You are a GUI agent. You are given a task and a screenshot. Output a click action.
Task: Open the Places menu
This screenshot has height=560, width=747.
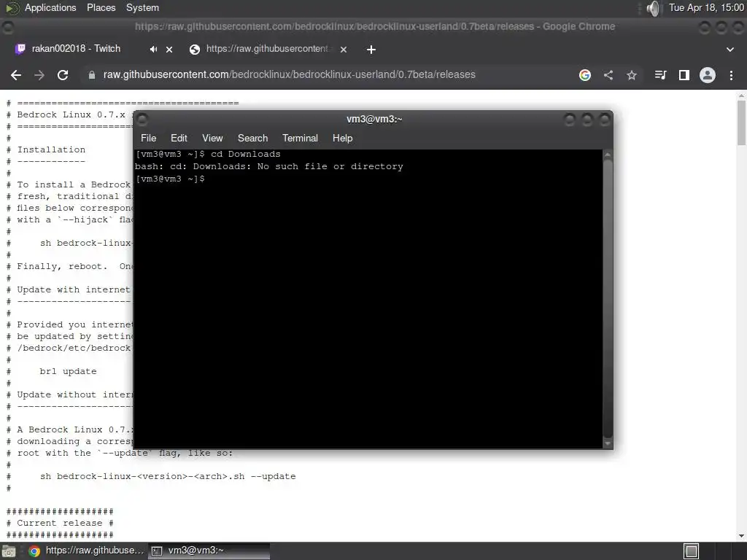[x=101, y=7]
